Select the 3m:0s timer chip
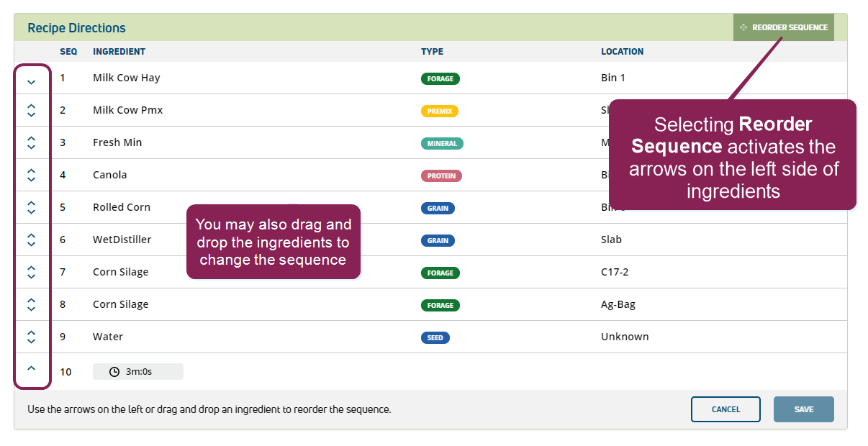868x446 pixels. (138, 372)
